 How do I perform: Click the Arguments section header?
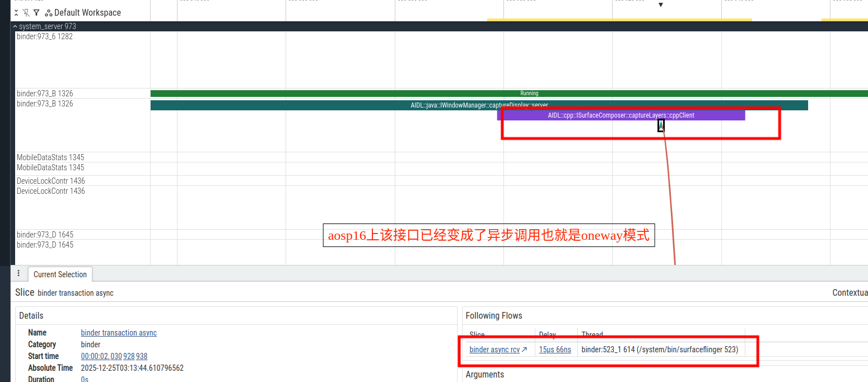click(485, 374)
